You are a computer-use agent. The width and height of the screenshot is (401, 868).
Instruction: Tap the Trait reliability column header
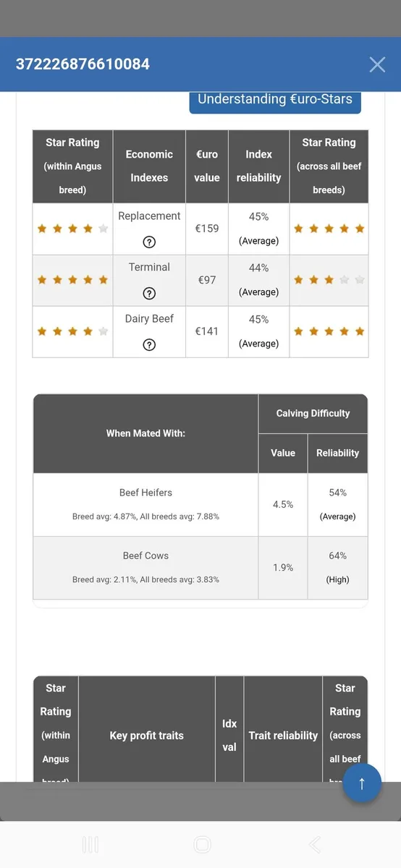point(283,736)
